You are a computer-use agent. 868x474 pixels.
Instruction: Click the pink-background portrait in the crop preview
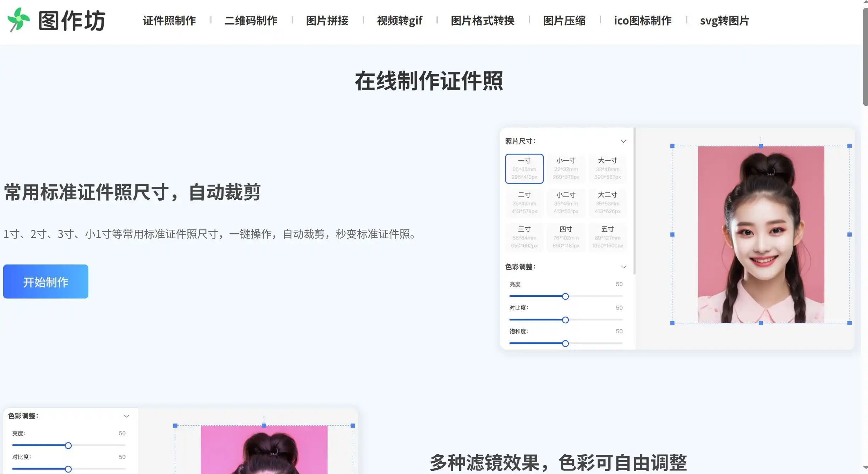[x=761, y=234]
